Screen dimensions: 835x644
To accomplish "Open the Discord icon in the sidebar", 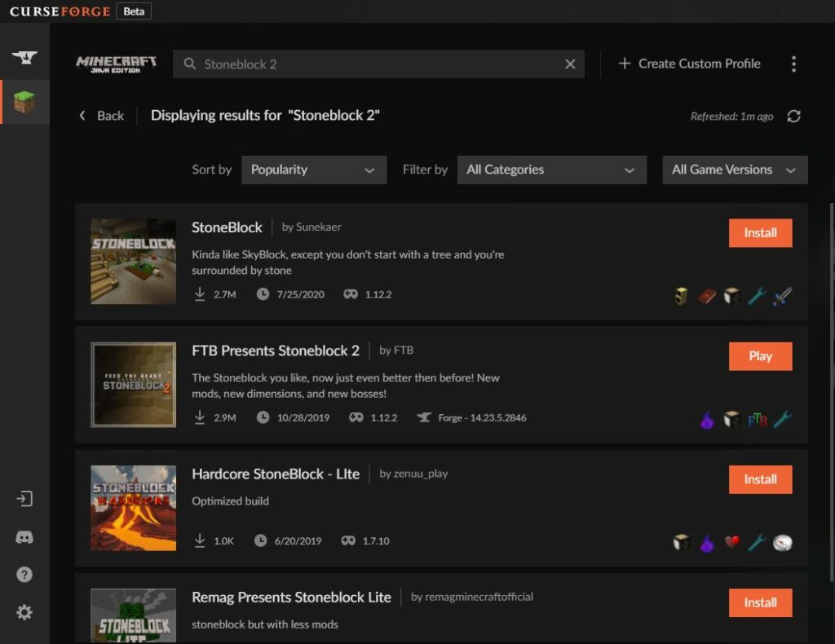I will click(x=24, y=537).
